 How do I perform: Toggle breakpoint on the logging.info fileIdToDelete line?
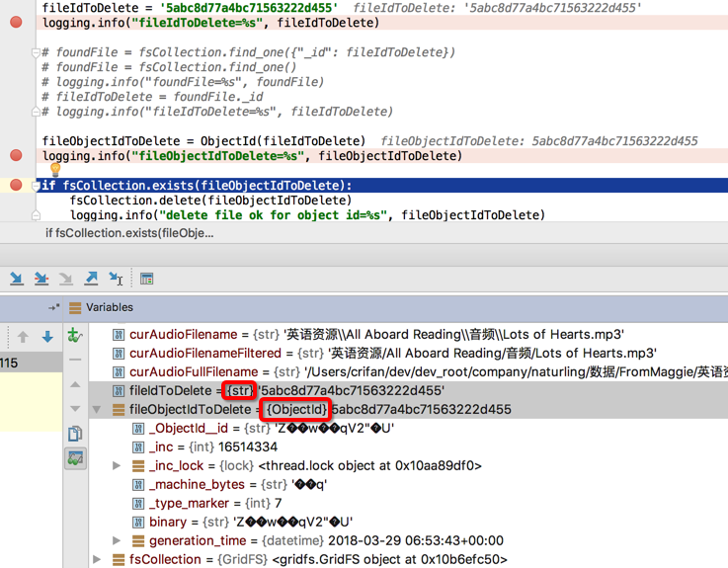pyautogui.click(x=16, y=22)
